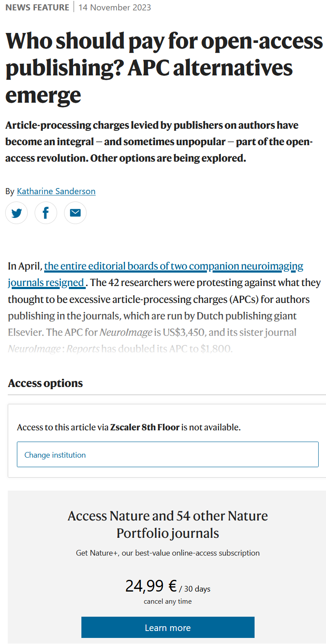The width and height of the screenshot is (326, 644).
Task: Share the article via email icon
Action: pos(75,213)
